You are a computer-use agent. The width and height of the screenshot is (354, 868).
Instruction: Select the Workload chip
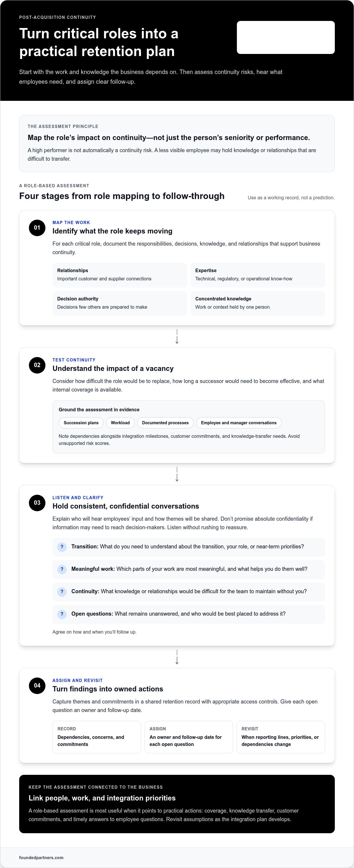[x=120, y=423]
